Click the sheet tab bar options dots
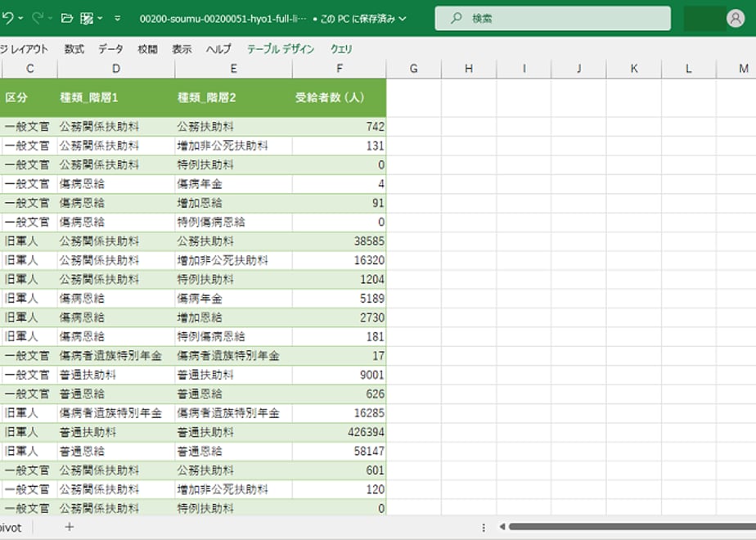This screenshot has height=540, width=756. click(x=484, y=528)
